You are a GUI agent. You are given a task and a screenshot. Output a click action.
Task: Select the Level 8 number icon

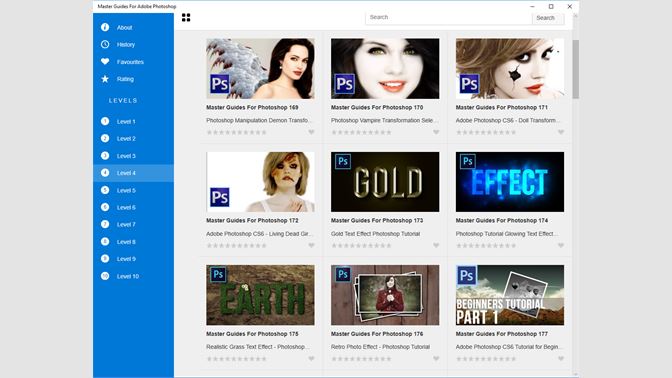click(x=105, y=241)
